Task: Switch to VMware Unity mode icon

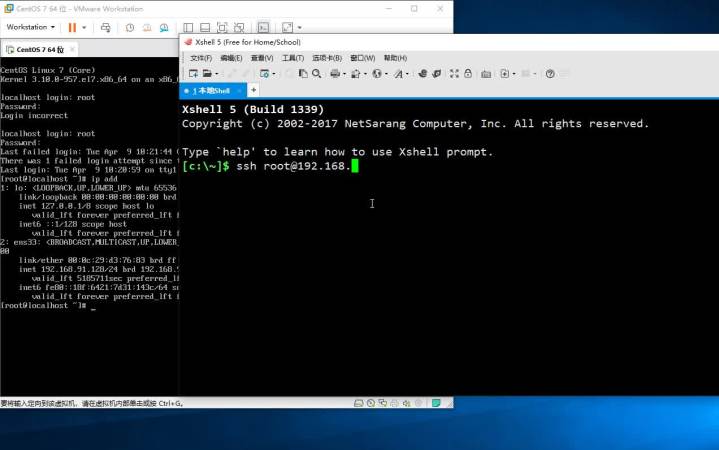Action: 239,28
